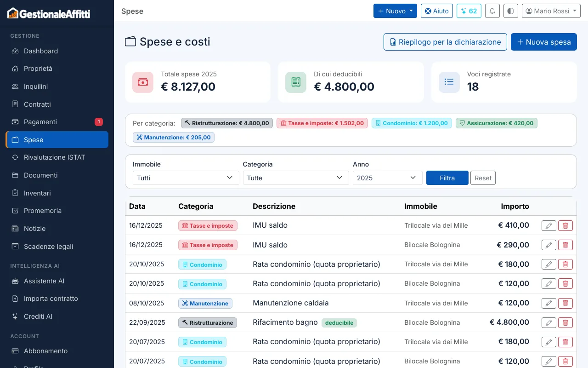This screenshot has width=588, height=368.
Task: Edit the Rifacimento bagno expense
Action: pyautogui.click(x=549, y=322)
